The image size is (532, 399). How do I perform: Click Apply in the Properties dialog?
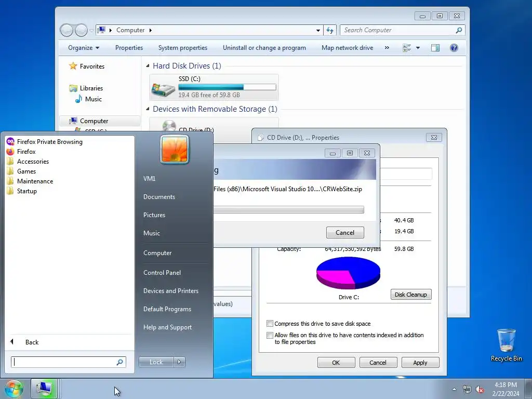(x=420, y=362)
